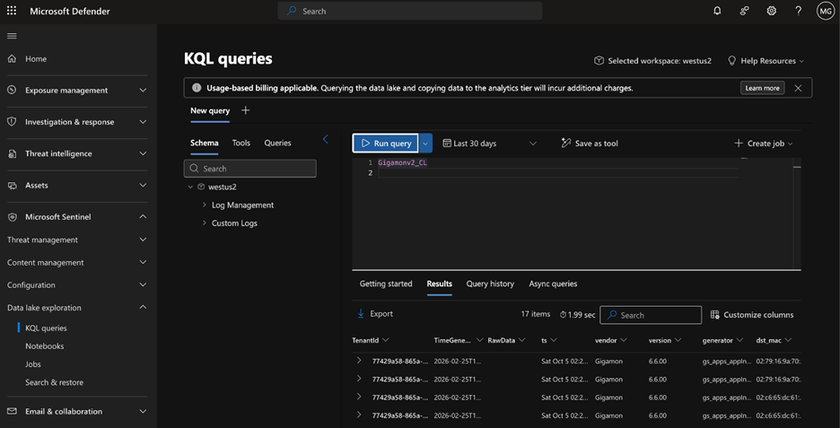The height and width of the screenshot is (428, 840).
Task: Click the Customize columns icon
Action: 715,315
